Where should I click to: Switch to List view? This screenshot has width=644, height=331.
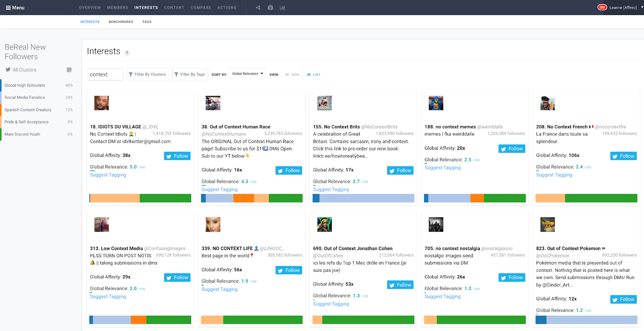[314, 74]
